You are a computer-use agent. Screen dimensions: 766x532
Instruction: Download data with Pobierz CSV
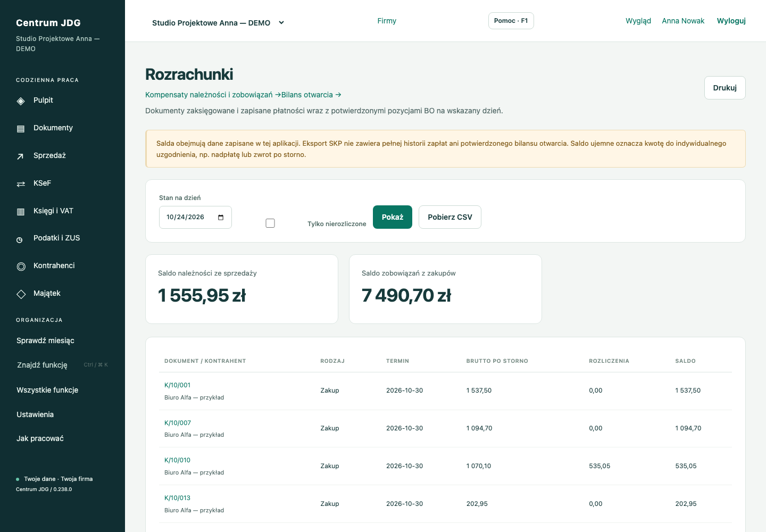point(450,217)
